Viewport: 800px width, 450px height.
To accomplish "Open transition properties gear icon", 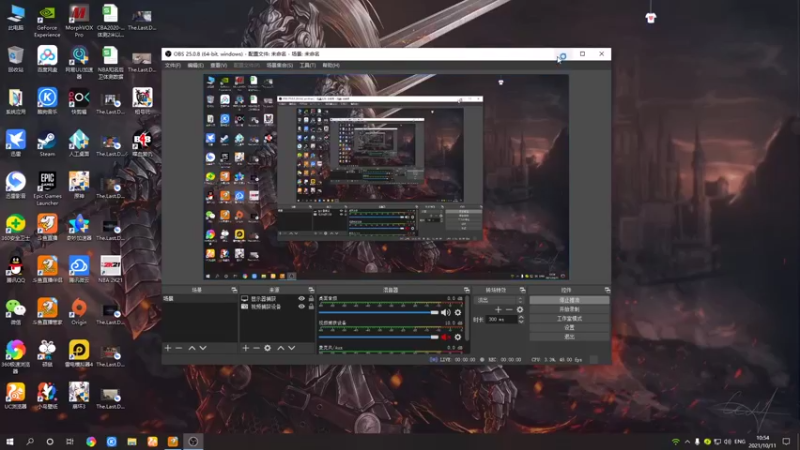I will [x=519, y=309].
